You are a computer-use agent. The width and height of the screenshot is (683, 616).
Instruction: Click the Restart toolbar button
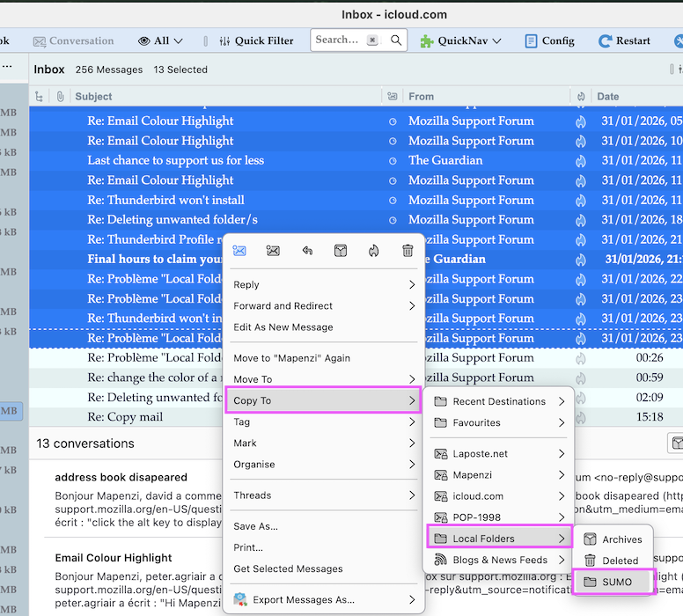[x=624, y=40]
